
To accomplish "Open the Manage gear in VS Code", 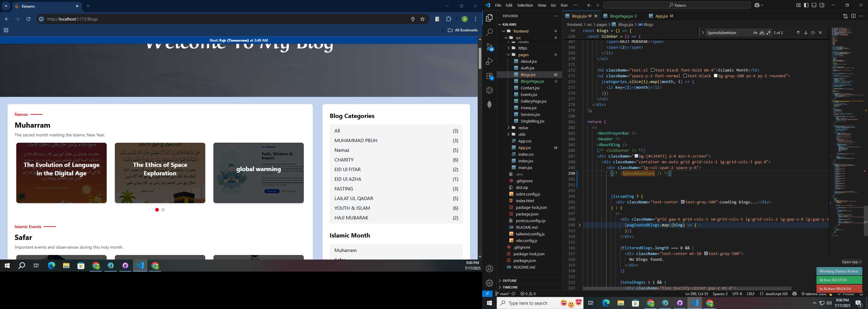I will [489, 283].
